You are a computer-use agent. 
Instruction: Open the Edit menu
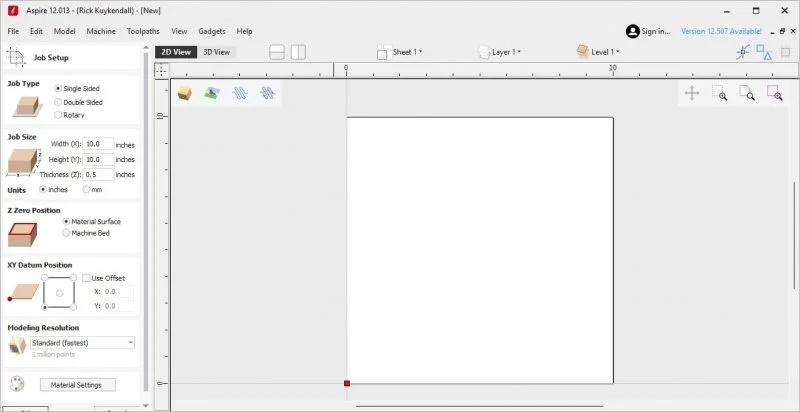pos(36,31)
